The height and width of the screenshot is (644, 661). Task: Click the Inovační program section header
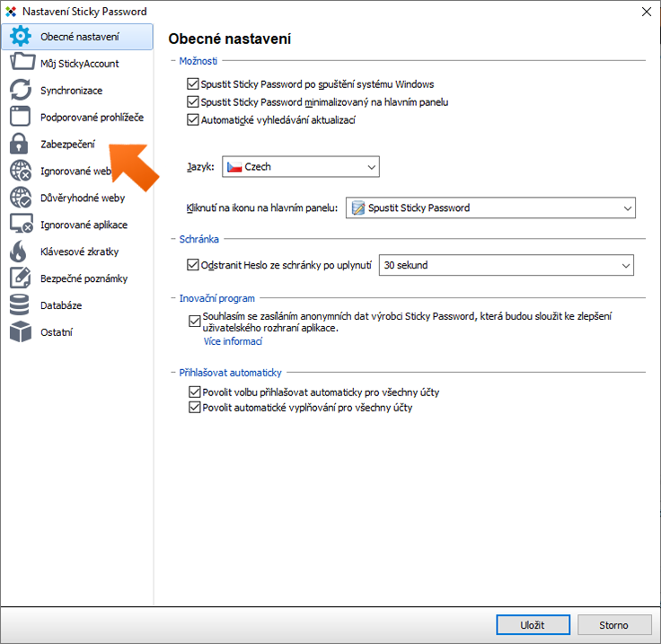tap(217, 298)
